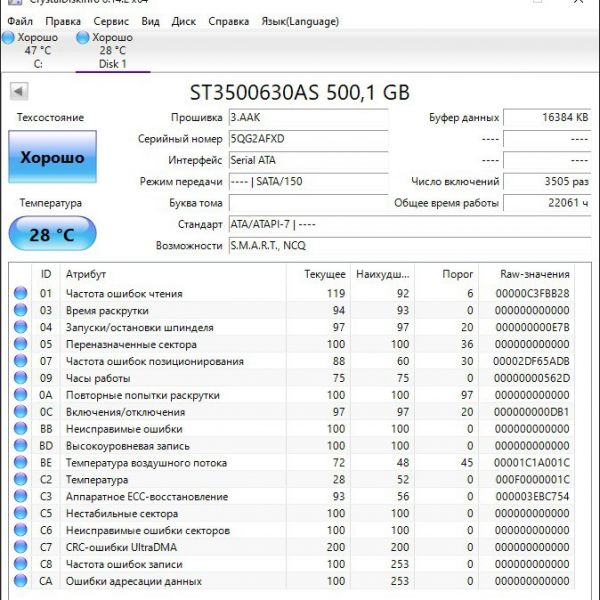Click the empty Буква тома field
The height and width of the screenshot is (600, 600).
tap(308, 203)
